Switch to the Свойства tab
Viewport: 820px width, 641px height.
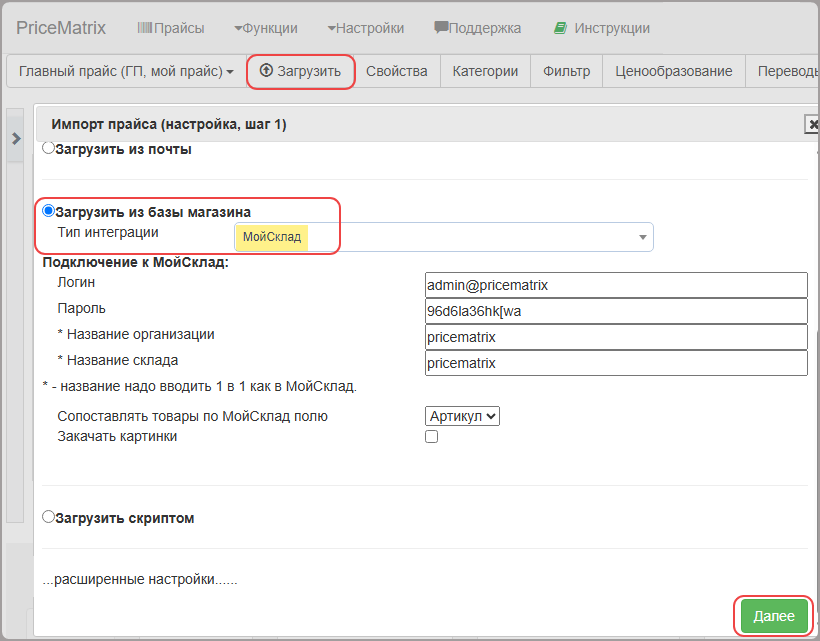[396, 71]
